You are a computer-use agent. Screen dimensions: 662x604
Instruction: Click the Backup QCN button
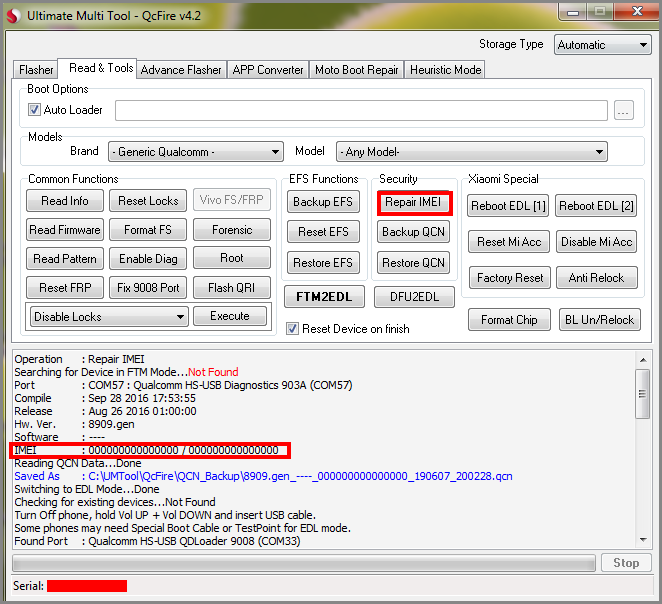(414, 232)
